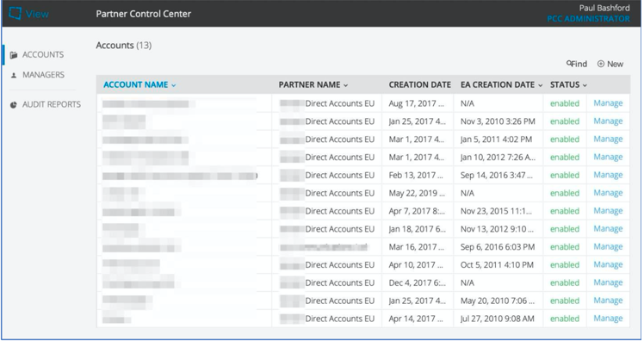Image resolution: width=644 pixels, height=341 pixels.
Task: Open the Audit Reports sidebar section
Action: tap(46, 104)
